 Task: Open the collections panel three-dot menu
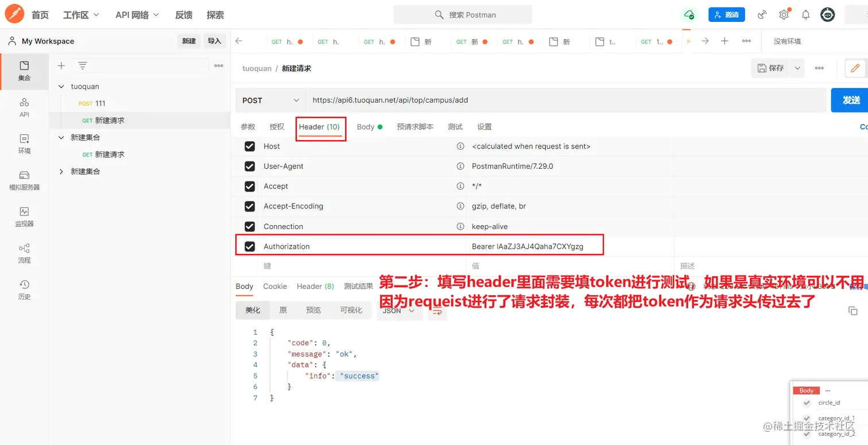219,66
